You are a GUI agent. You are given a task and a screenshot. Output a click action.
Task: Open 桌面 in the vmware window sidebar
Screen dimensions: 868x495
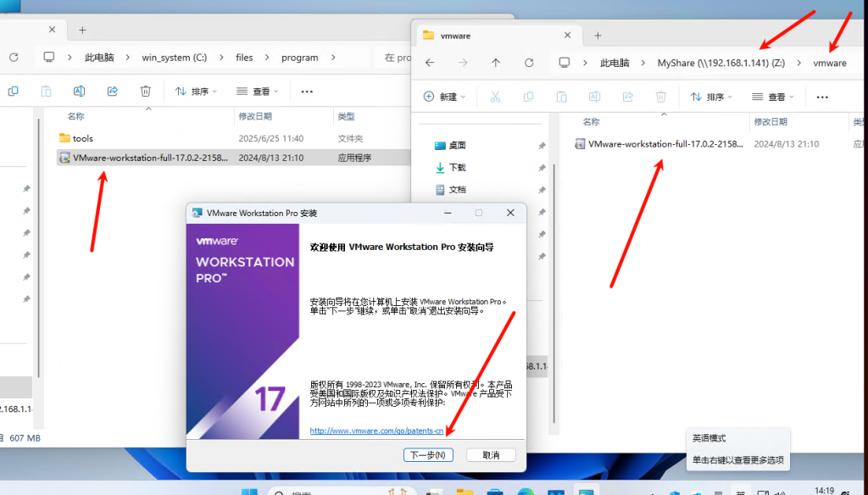(x=457, y=146)
